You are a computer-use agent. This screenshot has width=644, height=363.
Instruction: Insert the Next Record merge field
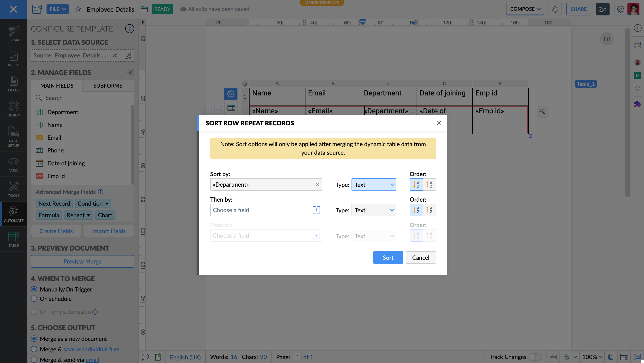point(54,203)
